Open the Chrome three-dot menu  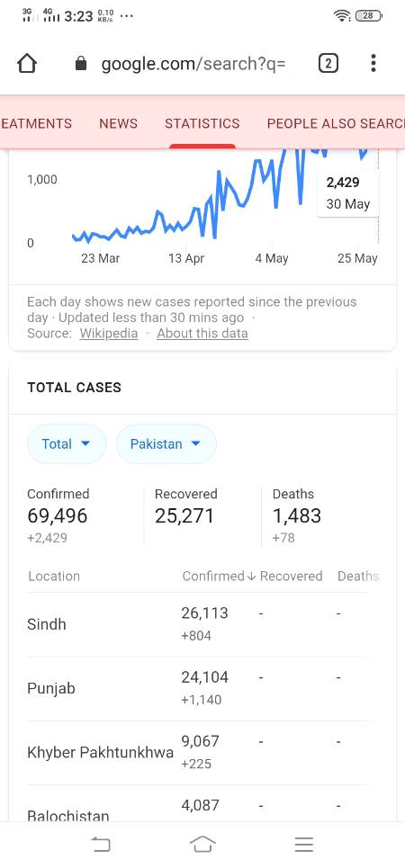tap(373, 64)
